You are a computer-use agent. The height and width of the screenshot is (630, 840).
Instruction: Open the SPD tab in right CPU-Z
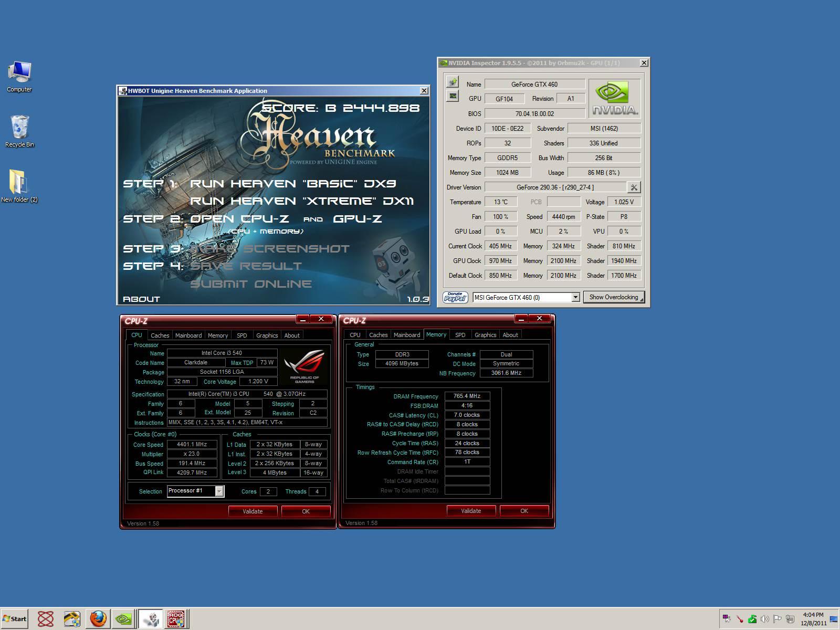[x=460, y=335]
